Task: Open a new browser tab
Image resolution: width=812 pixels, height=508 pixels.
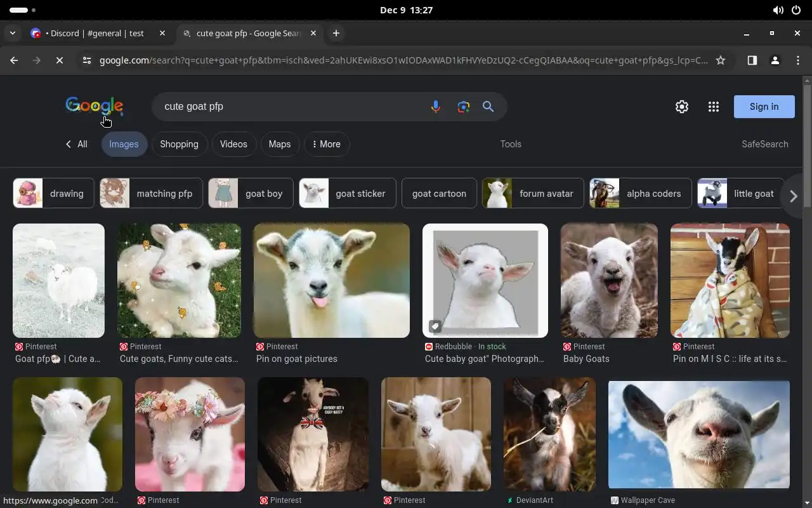Action: coord(336,33)
